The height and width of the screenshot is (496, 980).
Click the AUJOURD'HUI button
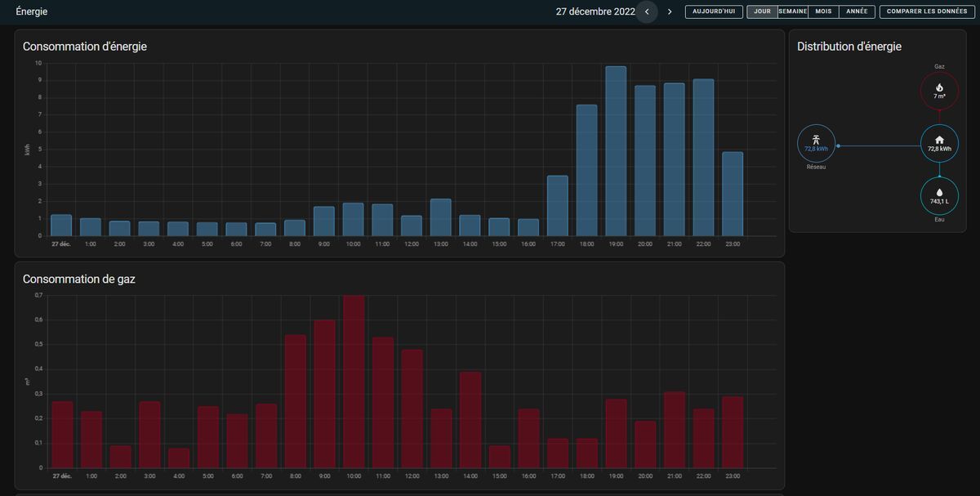tap(714, 12)
